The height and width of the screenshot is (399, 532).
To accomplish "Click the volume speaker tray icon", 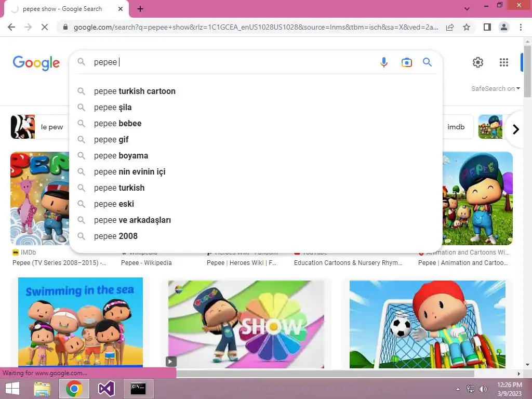I will 483,389.
